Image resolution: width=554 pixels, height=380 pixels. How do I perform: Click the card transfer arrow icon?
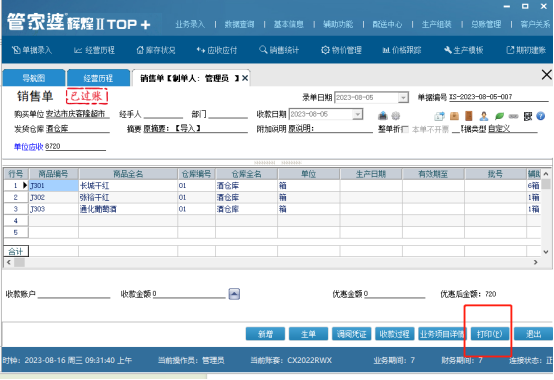point(439,116)
